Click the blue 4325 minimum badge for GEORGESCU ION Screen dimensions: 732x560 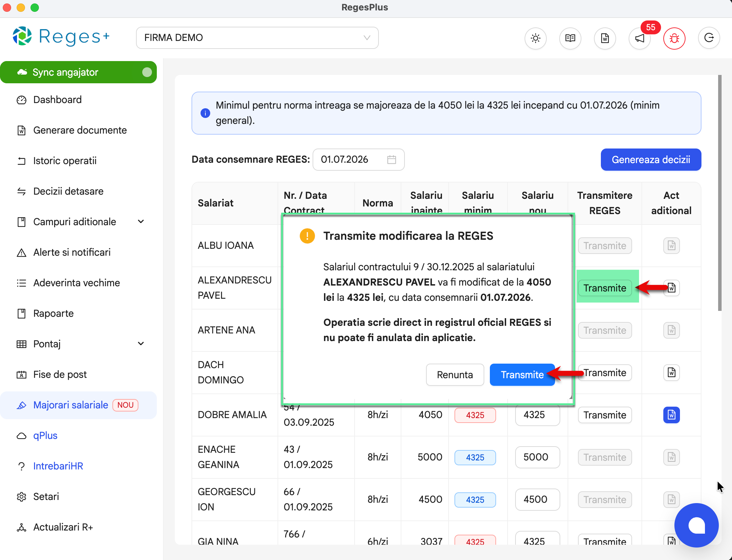pos(475,500)
